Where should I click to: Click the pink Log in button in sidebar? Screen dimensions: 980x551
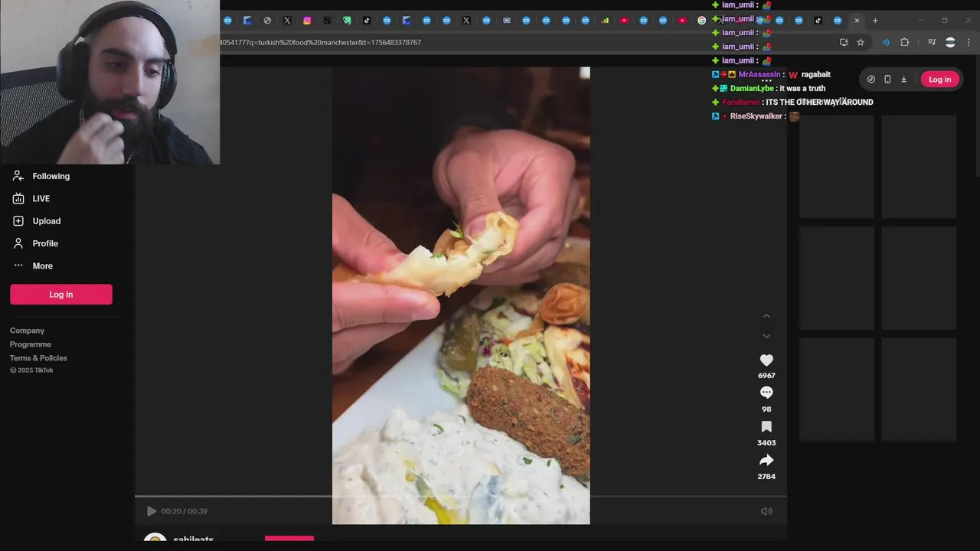[61, 295]
